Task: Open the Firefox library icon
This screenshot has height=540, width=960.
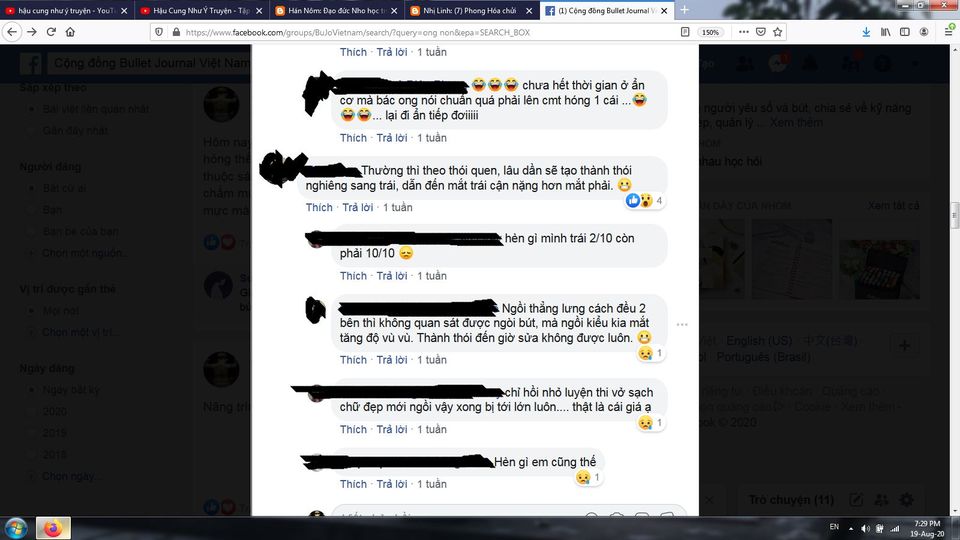Action: (x=885, y=32)
